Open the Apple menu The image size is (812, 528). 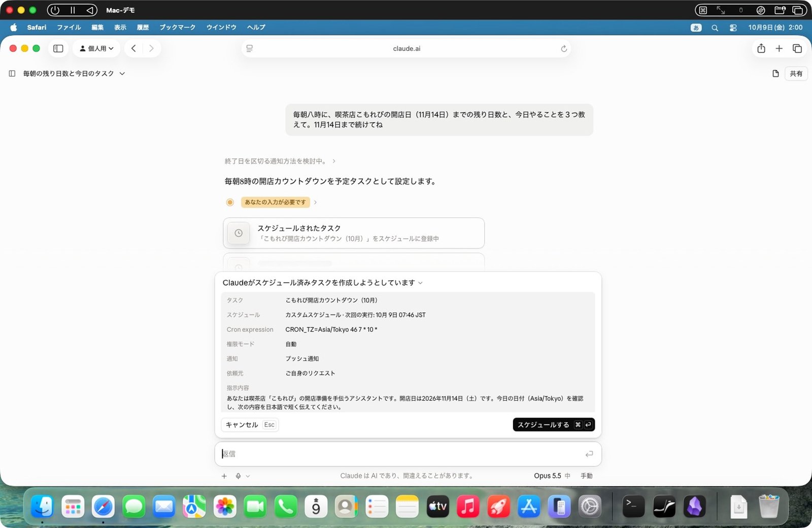tap(14, 27)
